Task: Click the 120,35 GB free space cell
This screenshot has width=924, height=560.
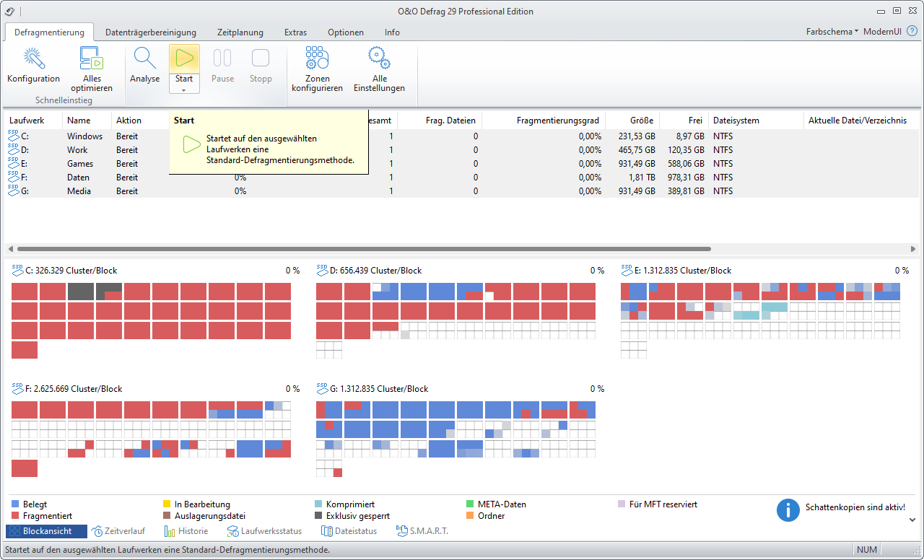Action: coord(684,150)
